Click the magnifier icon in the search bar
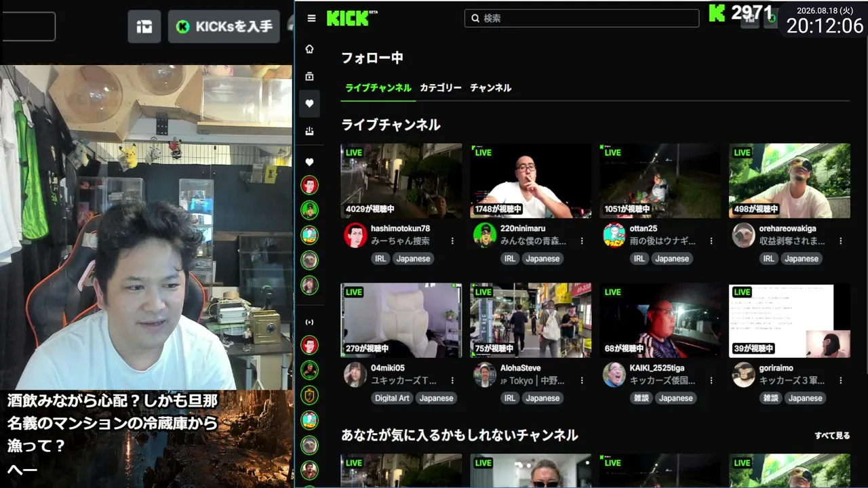 click(x=475, y=18)
